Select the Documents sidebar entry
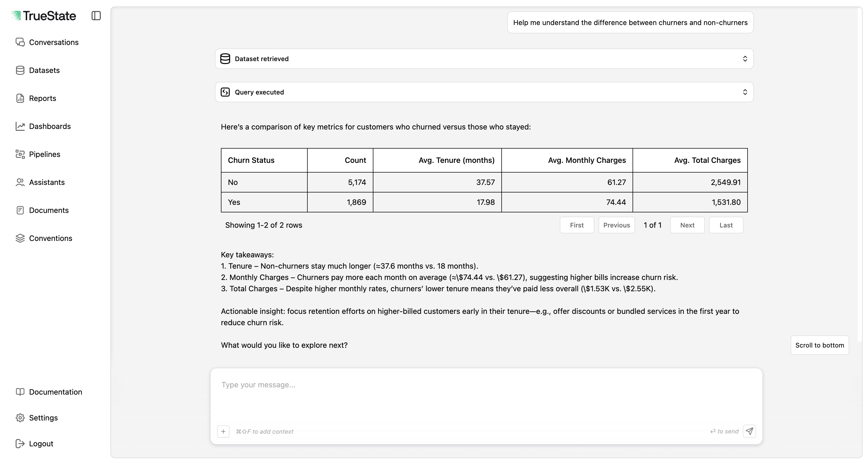868x463 pixels. 48,210
